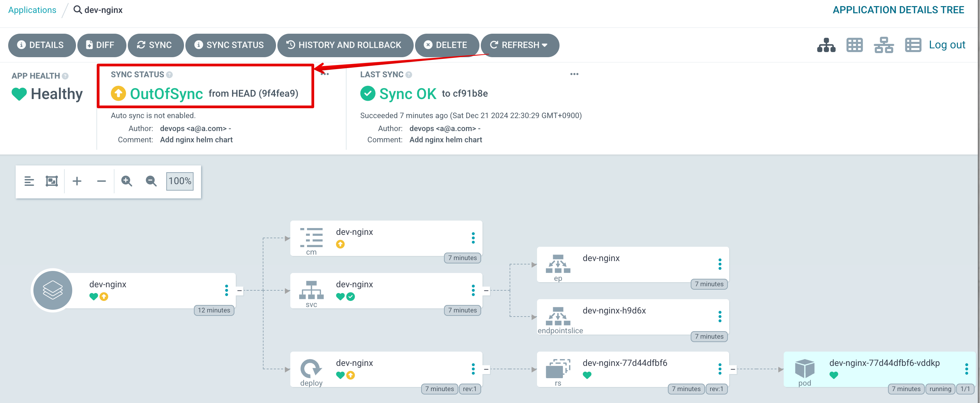Open menu on dev-nginx svc node
This screenshot has height=403, width=980.
pos(473,290)
